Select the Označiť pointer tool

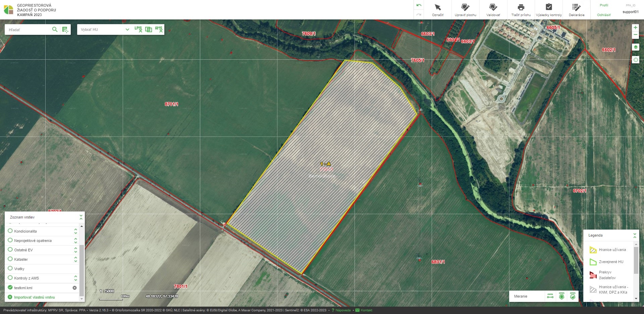(437, 10)
